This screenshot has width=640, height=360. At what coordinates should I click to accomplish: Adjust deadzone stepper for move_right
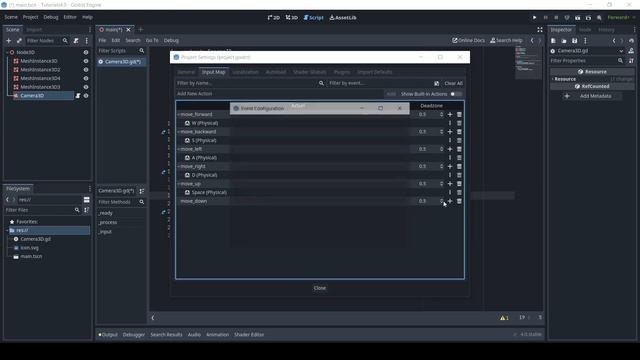[x=441, y=167]
